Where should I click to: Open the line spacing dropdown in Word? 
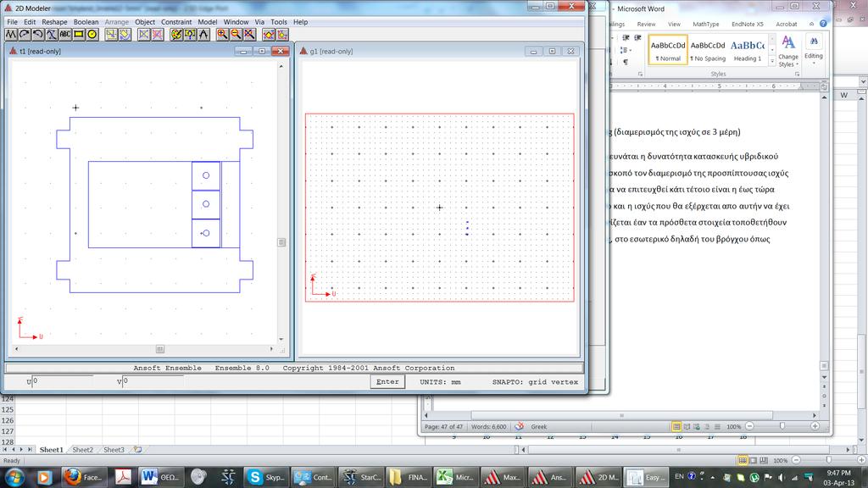[626, 50]
